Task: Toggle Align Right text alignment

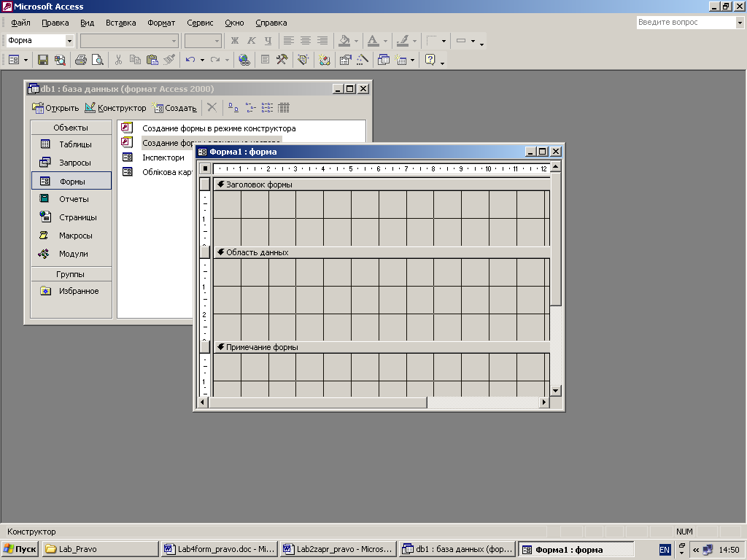Action: [x=322, y=41]
